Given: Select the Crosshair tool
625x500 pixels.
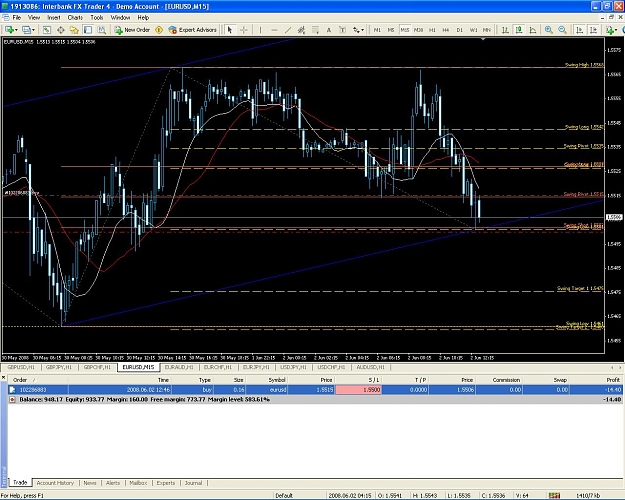Looking at the screenshot, I should pyautogui.click(x=244, y=30).
